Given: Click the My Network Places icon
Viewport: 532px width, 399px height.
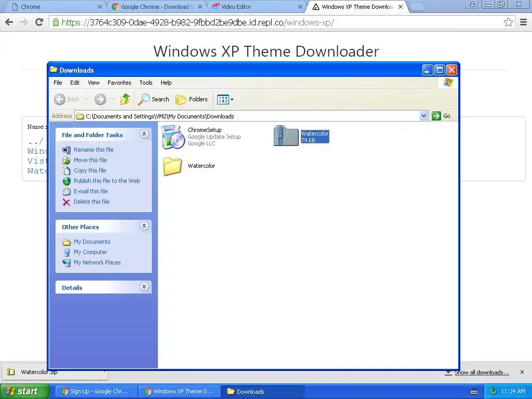Looking at the screenshot, I should [x=66, y=262].
